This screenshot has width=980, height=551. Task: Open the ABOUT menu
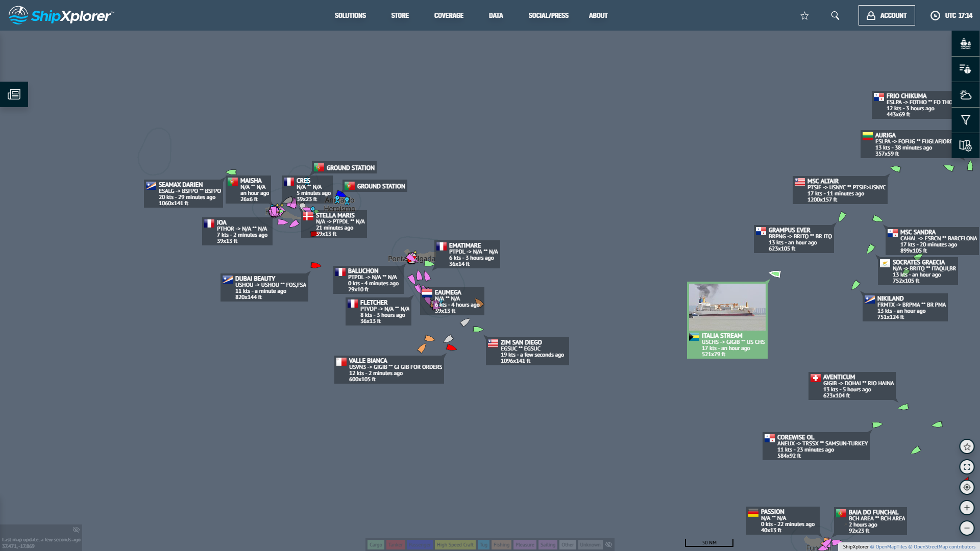[598, 15]
